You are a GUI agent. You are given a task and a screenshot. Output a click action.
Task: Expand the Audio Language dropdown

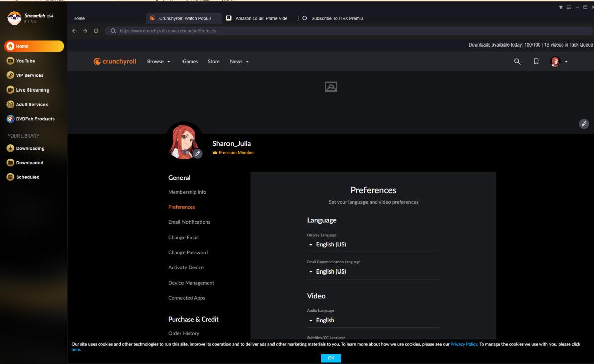[x=373, y=321]
